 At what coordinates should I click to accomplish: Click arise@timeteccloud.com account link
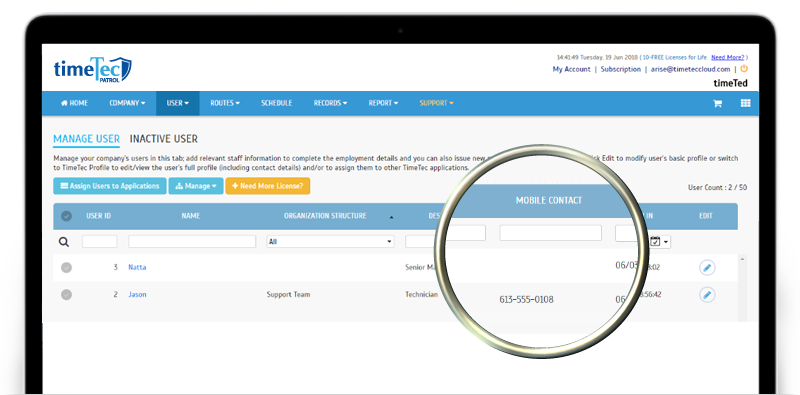coord(690,69)
